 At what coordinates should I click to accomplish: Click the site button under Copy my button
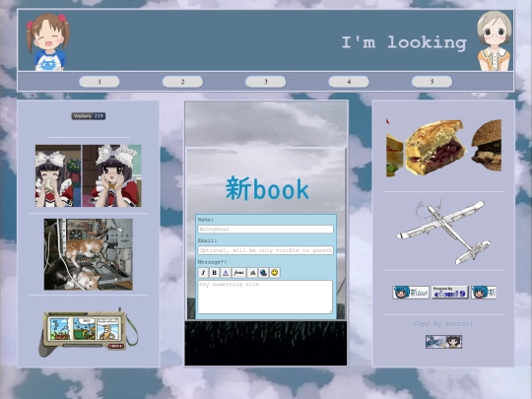pyautogui.click(x=443, y=342)
